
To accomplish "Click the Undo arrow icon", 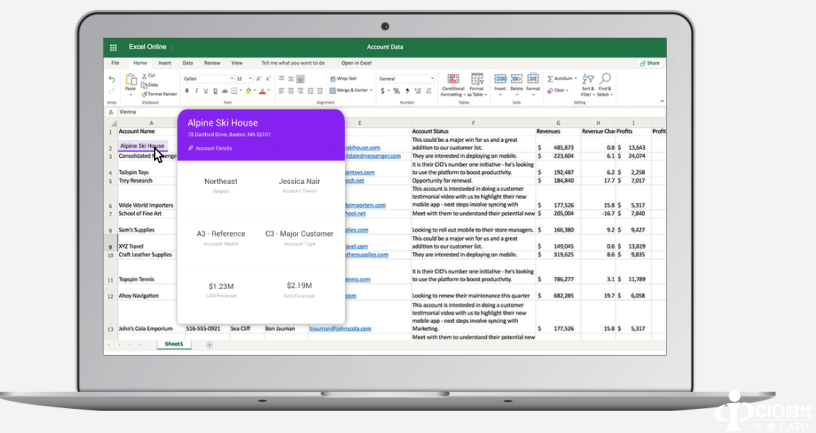I will (x=112, y=79).
